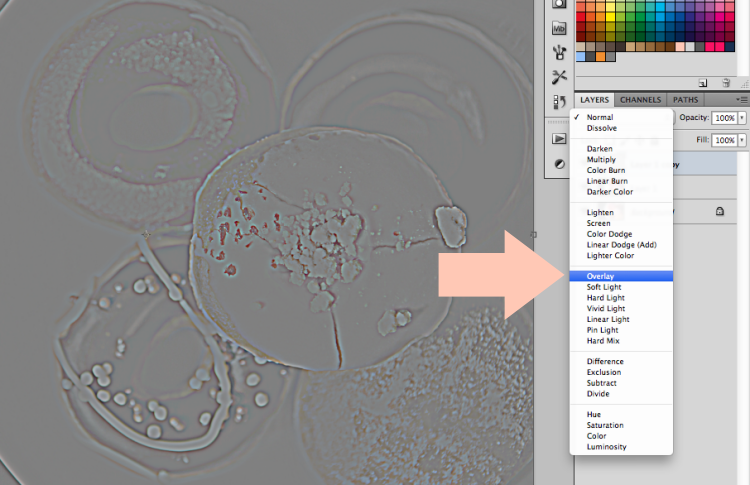The height and width of the screenshot is (485, 750).
Task: Choose Darker Color blend mode
Action: (621, 192)
